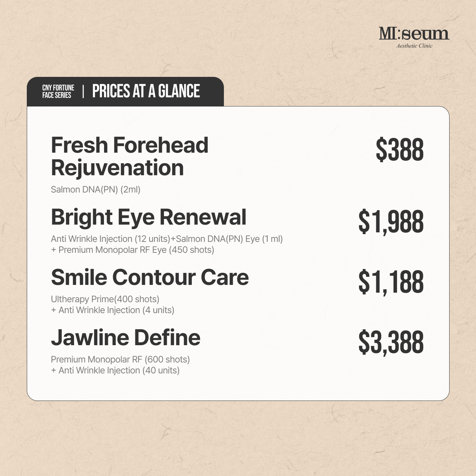This screenshot has width=476, height=476.
Task: Click the $3,388 price
Action: tap(391, 342)
